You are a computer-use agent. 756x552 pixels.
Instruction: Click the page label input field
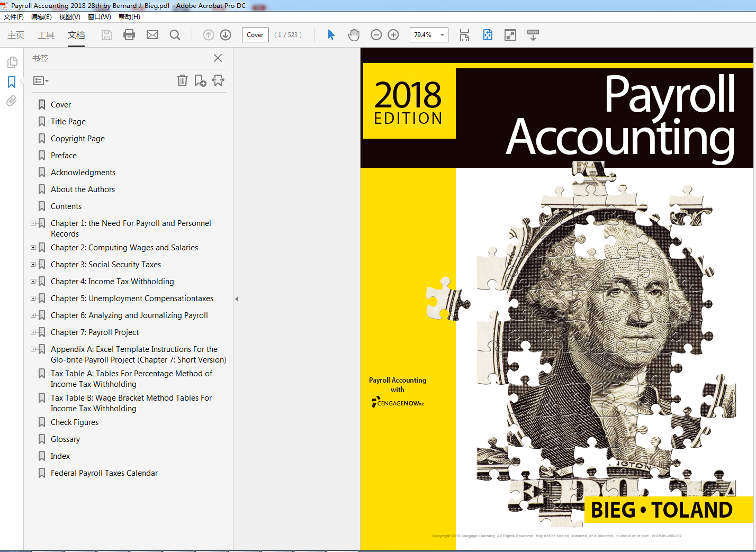[x=255, y=35]
